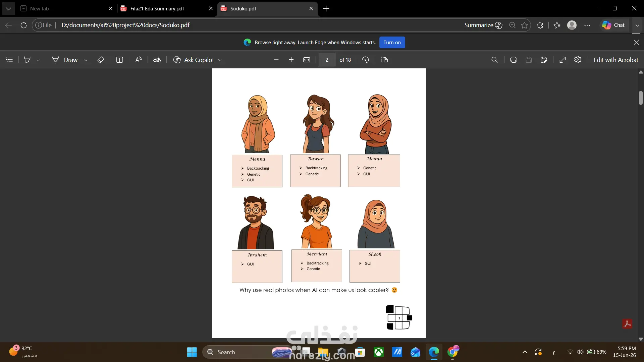
Task: Toggle fit to width view
Action: [x=307, y=60]
